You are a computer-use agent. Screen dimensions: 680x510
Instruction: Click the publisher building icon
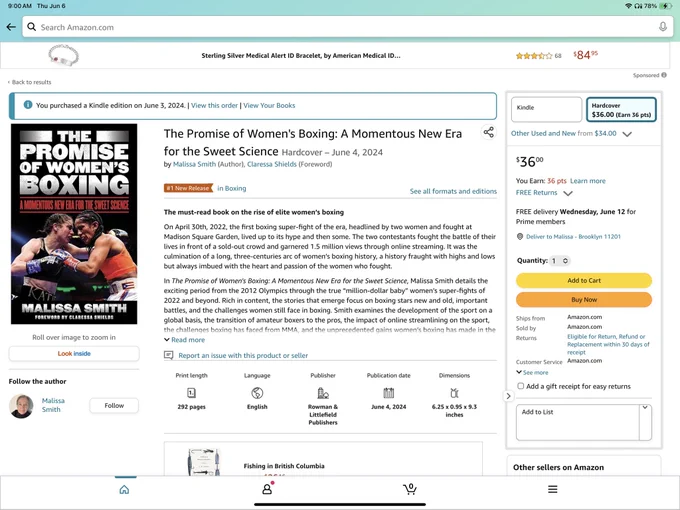tap(323, 393)
